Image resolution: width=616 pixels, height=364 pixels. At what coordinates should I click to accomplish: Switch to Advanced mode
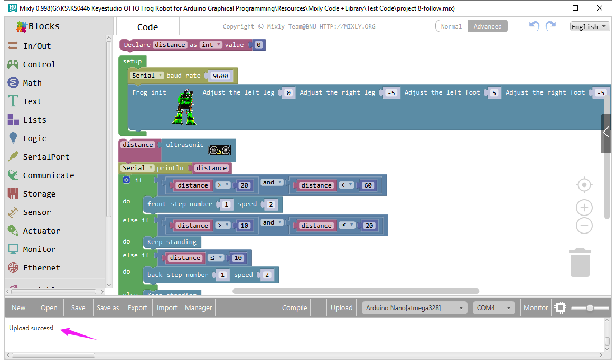point(488,26)
